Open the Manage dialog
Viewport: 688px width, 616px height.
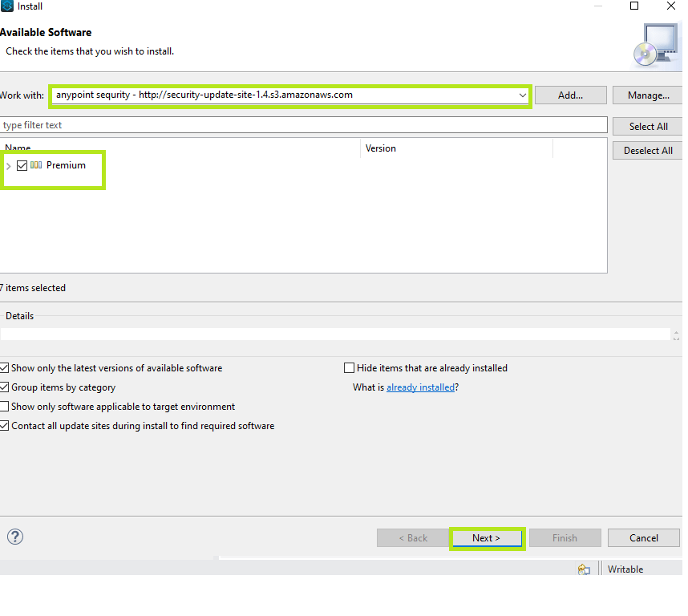pos(650,95)
